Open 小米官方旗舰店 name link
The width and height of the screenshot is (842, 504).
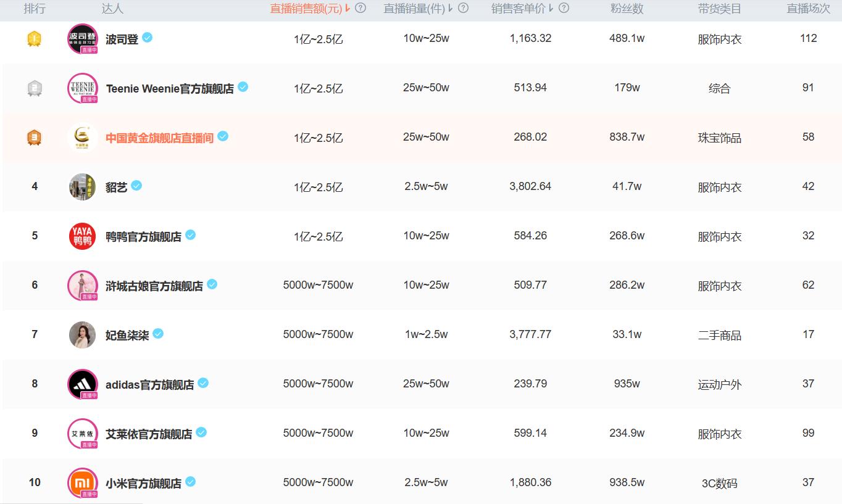click(143, 483)
